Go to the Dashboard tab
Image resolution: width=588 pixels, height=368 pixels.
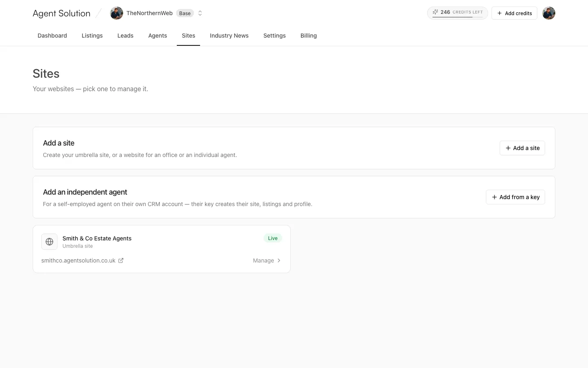tap(52, 36)
